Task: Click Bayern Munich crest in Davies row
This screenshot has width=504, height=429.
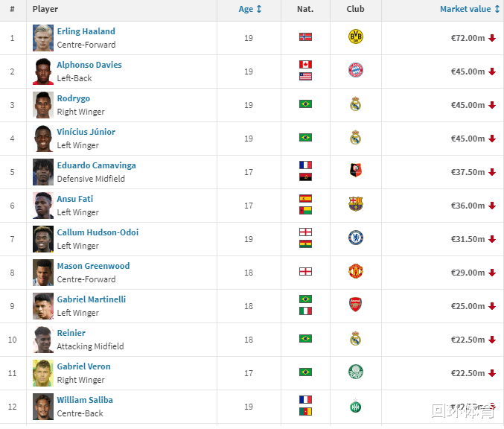Action: [355, 71]
